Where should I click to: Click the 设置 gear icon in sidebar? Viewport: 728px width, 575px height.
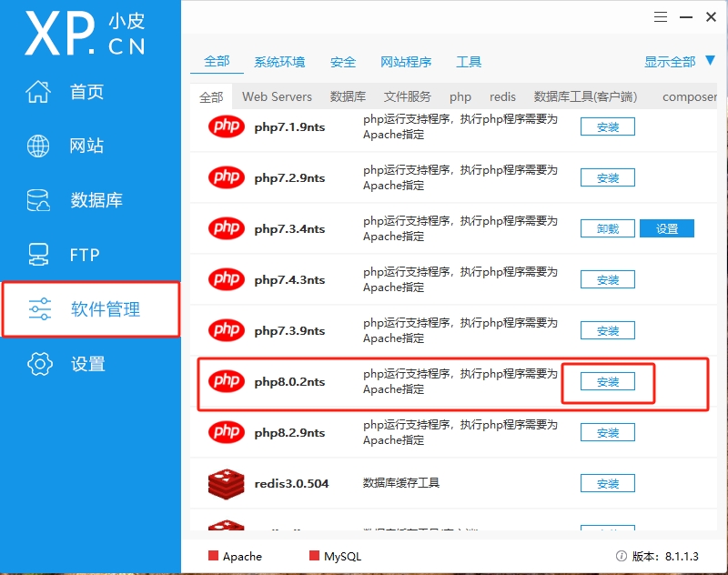[x=40, y=363]
